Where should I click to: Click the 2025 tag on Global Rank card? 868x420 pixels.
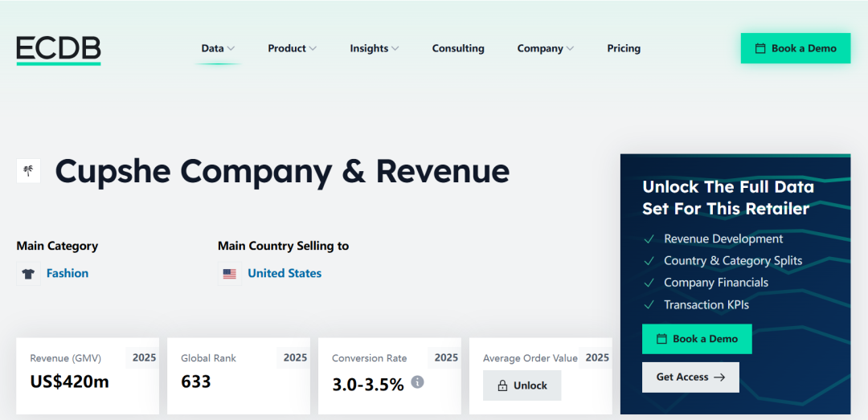point(294,357)
